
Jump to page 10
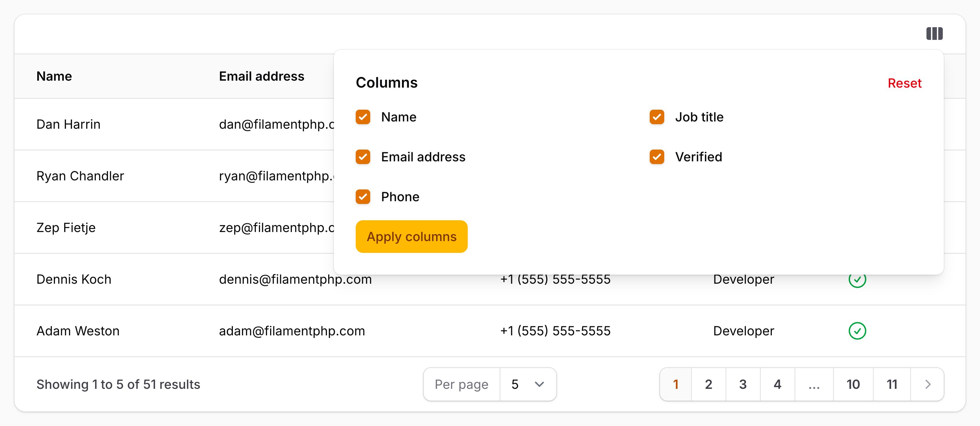(853, 384)
